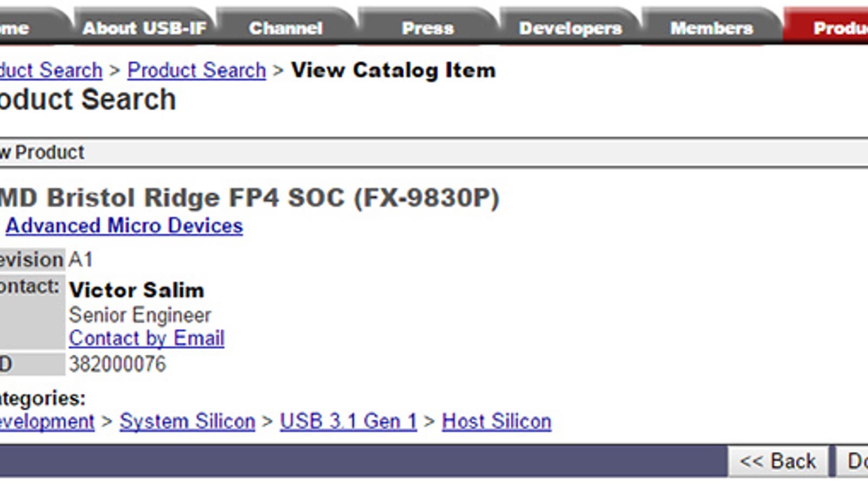Go to the partially visible Home tab
Screen dimensions: 868x488
point(16,28)
